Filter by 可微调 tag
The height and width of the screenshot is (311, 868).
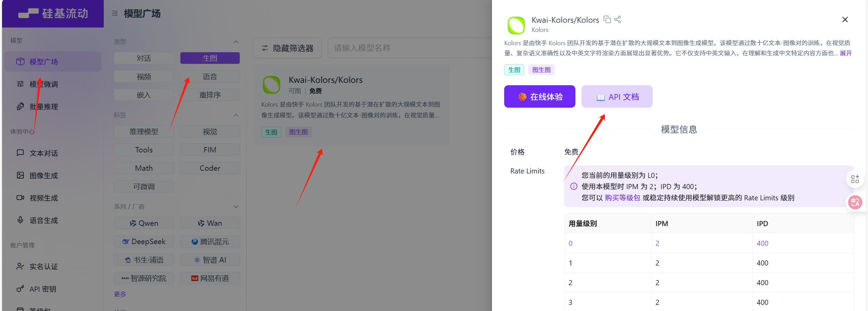tap(144, 186)
